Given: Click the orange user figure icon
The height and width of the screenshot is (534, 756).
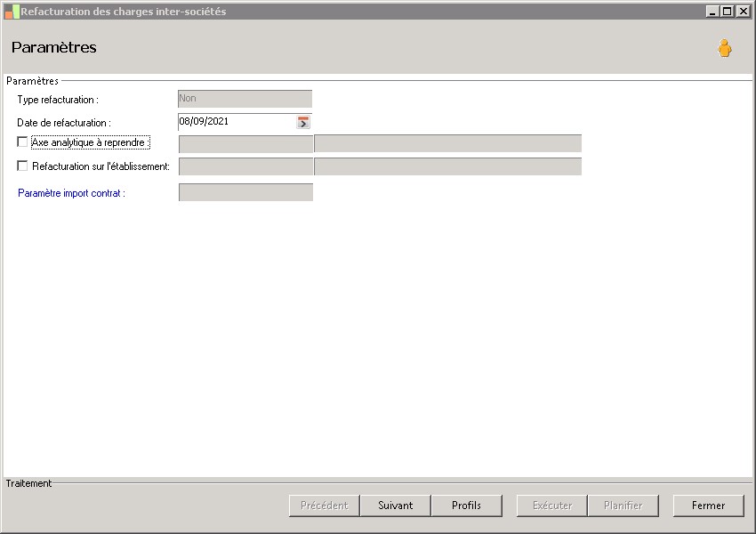Looking at the screenshot, I should (x=724, y=48).
